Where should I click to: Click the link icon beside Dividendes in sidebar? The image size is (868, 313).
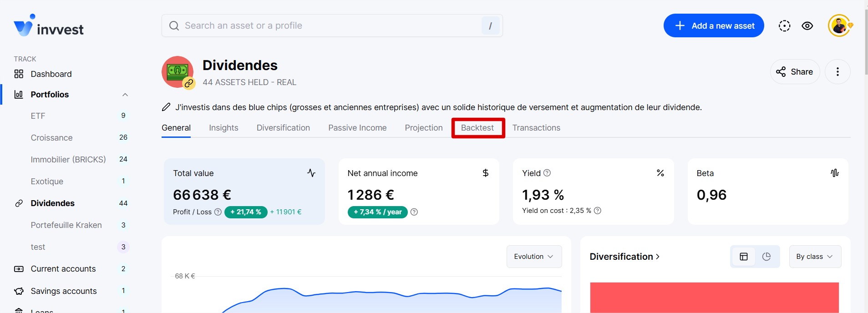pyautogui.click(x=19, y=203)
